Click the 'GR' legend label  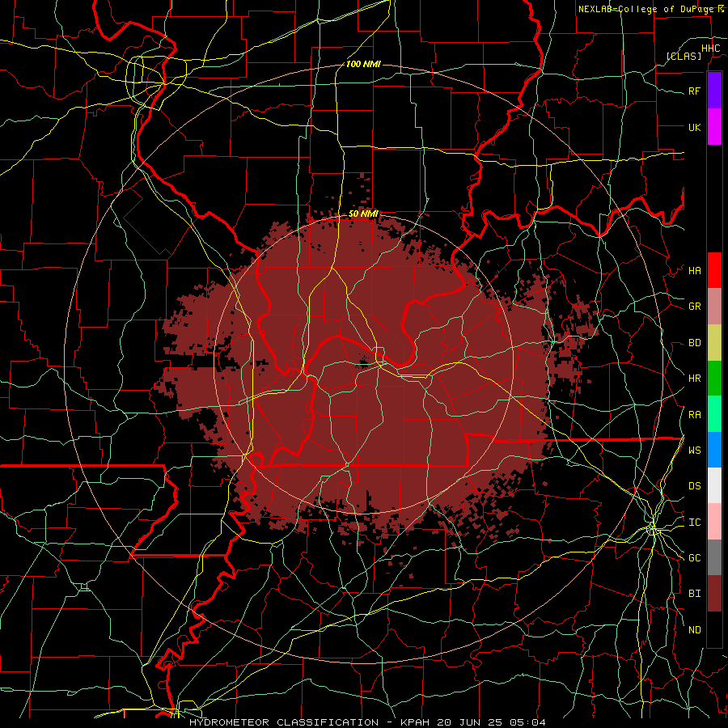[694, 307]
